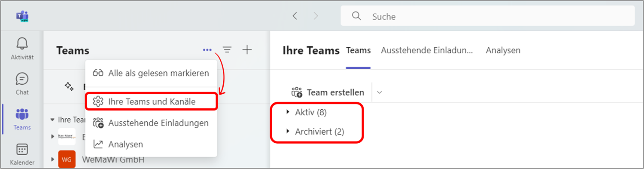Select Alle als gelesen markieren
The height and width of the screenshot is (169, 644).
point(151,73)
